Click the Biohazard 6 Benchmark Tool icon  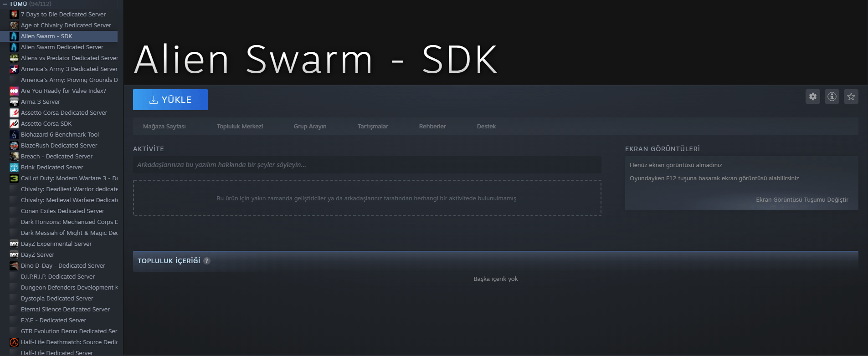coord(14,134)
